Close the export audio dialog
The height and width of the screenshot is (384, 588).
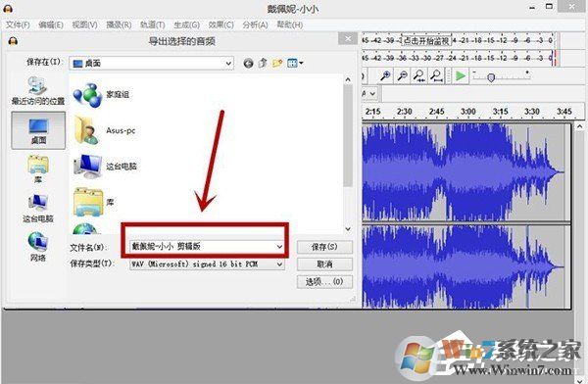pos(348,38)
